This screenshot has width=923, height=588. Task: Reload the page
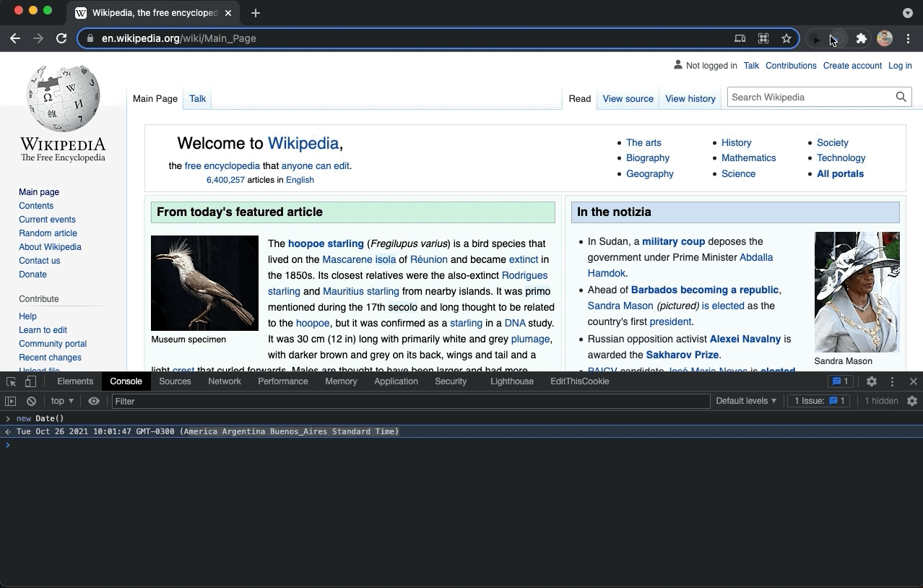(61, 38)
